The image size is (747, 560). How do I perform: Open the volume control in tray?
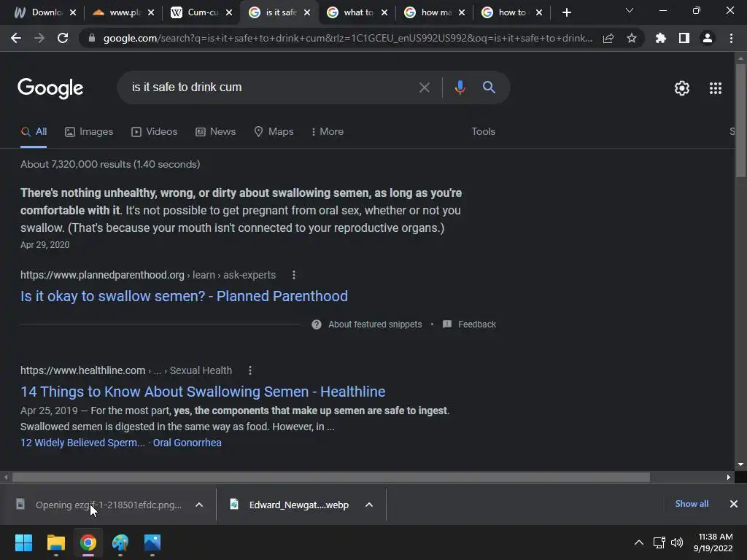tap(676, 542)
